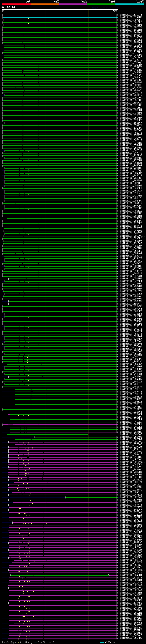Click label UniRef100_Q3YB25
The image size is (146, 644).
click(x=131, y=447)
